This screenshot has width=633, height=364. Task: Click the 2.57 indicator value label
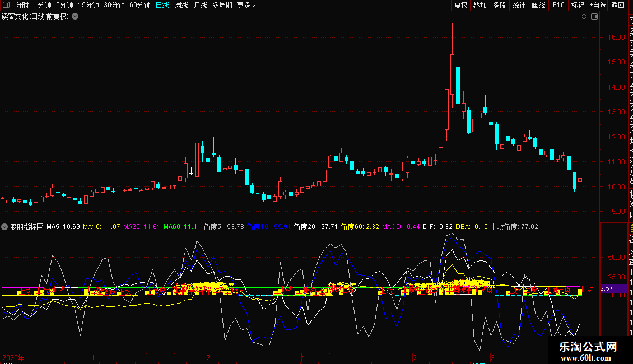[607, 288]
